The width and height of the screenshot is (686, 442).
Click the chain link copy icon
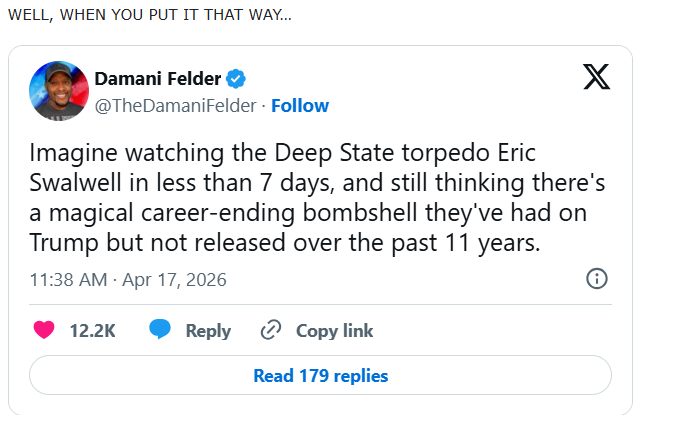(270, 331)
